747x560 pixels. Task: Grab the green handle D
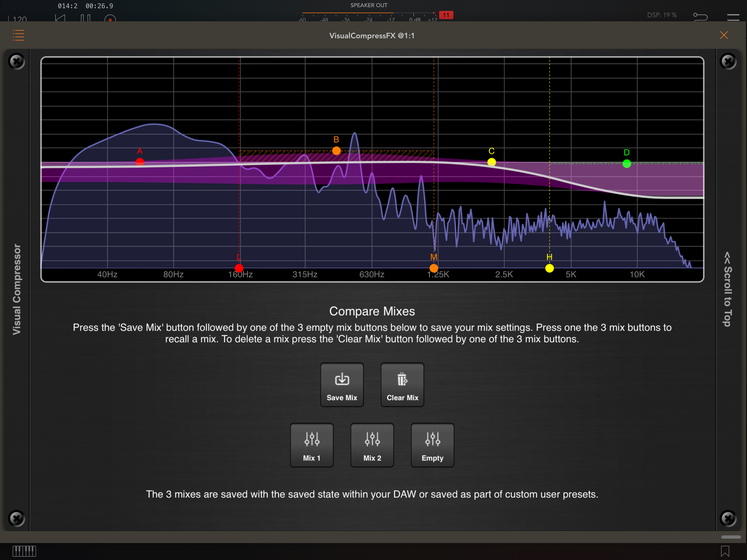click(626, 164)
